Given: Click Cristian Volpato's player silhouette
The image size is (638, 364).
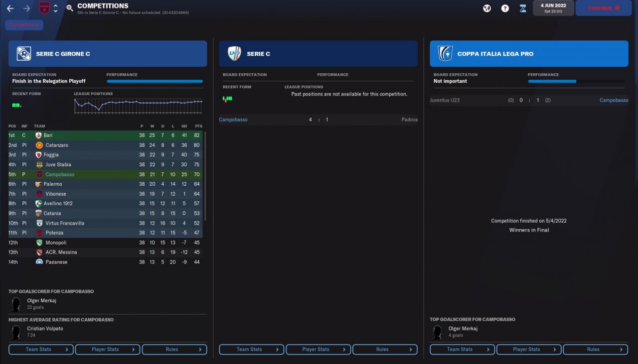Looking at the screenshot, I should click(x=16, y=332).
